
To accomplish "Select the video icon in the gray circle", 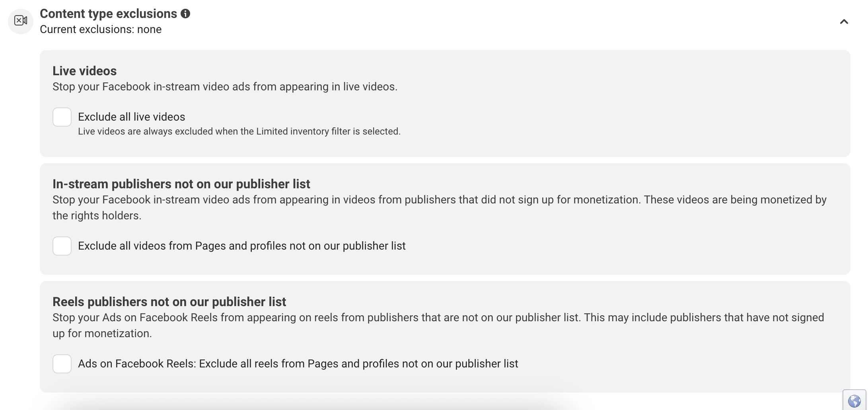I will tap(20, 21).
